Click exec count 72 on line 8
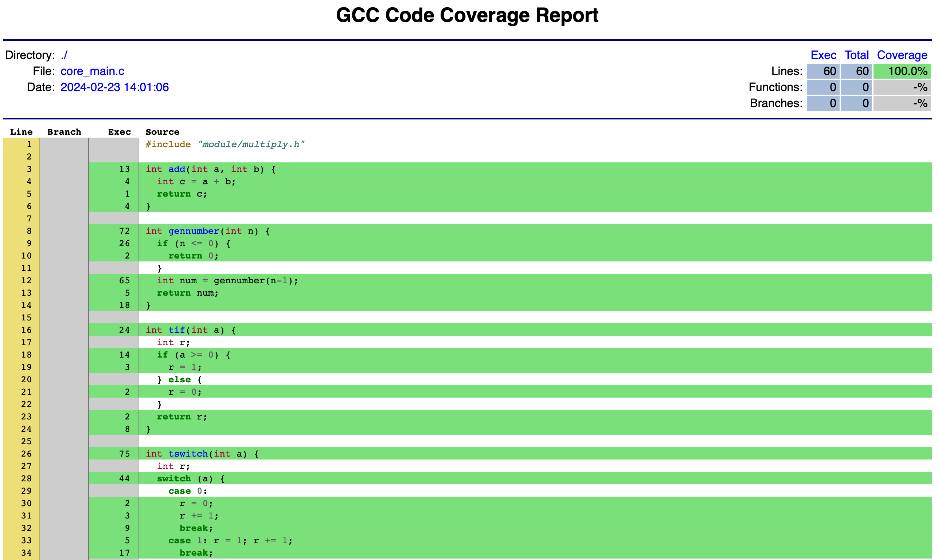The width and height of the screenshot is (938, 560). point(124,231)
